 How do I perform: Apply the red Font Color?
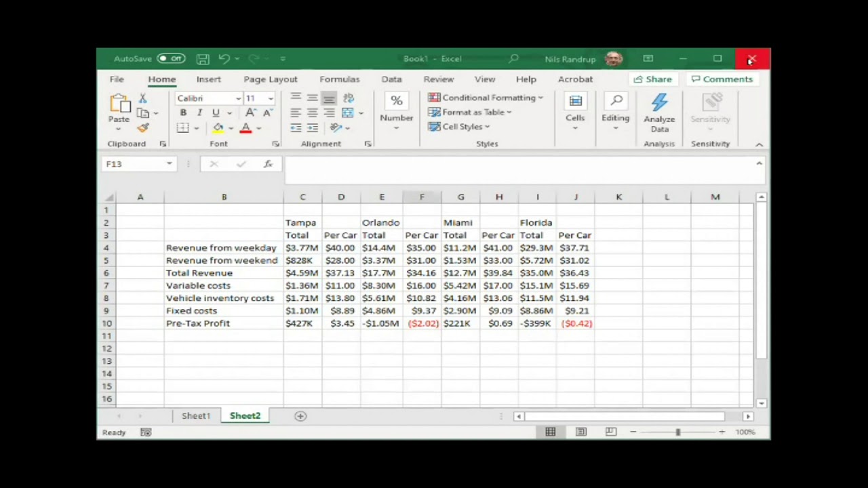(245, 127)
